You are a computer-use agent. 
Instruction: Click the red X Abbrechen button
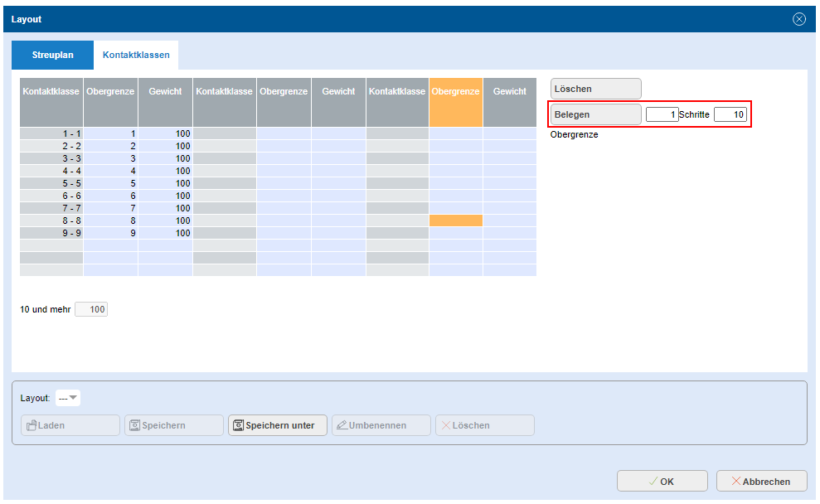tap(764, 481)
